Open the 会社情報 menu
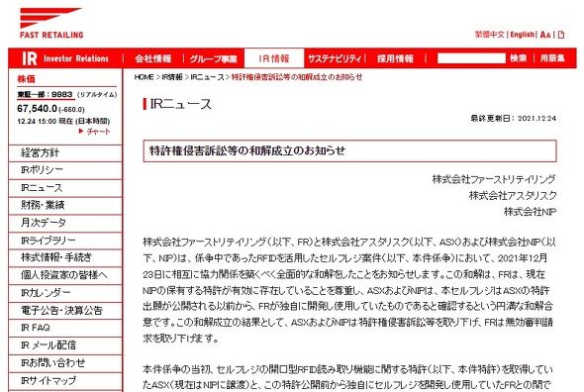Viewport: 584px width, 392px height. 153,58
